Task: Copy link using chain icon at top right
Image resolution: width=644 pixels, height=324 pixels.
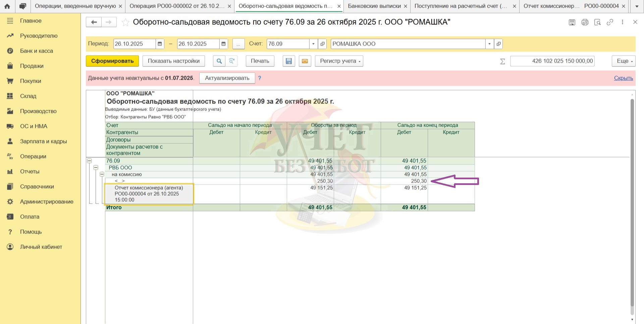Action: [x=610, y=22]
